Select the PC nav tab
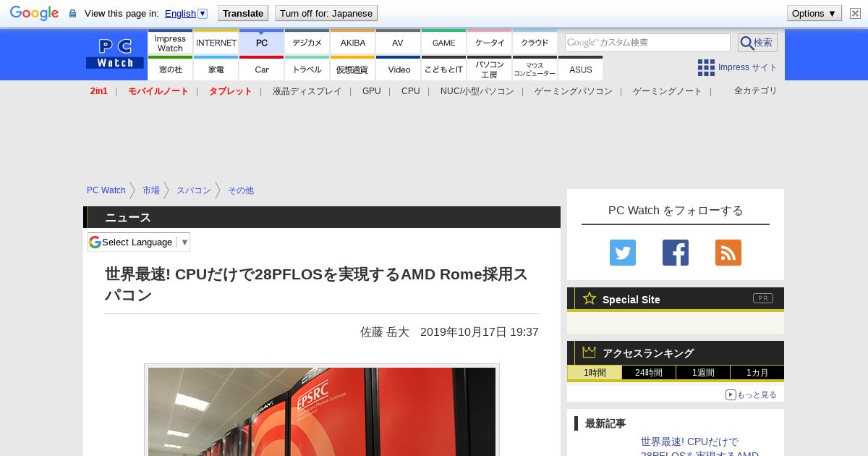 [x=262, y=42]
